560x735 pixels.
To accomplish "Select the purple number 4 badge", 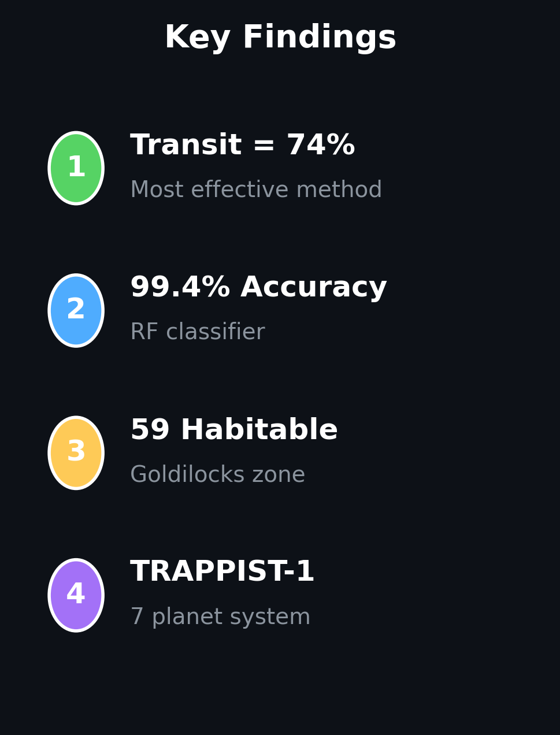I will pyautogui.click(x=76, y=595).
